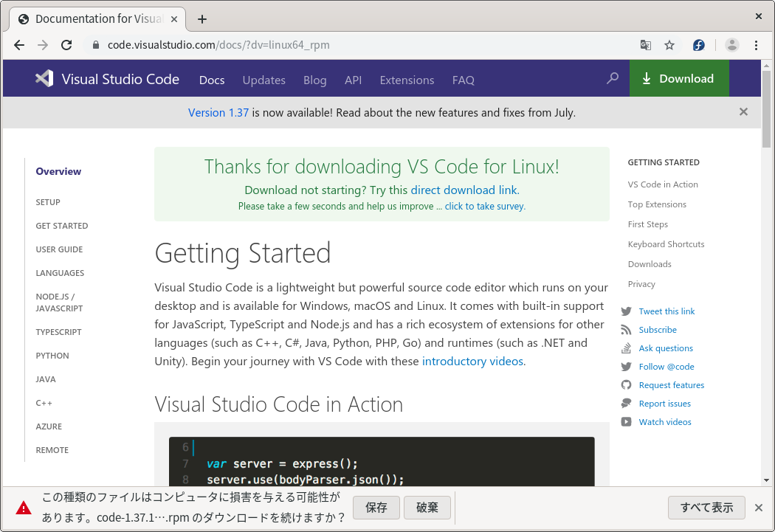The width and height of the screenshot is (775, 532).
Task: Expand AZURE section in sidebar
Action: point(49,426)
